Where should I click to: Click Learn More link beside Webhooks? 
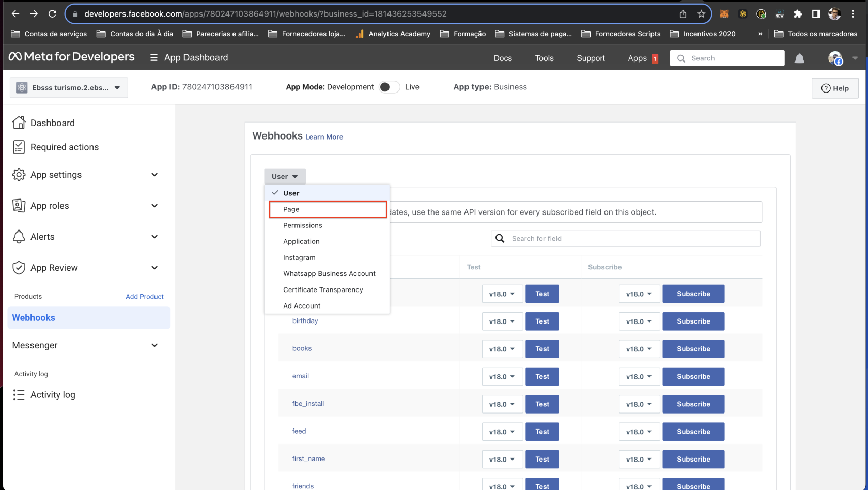(x=324, y=137)
